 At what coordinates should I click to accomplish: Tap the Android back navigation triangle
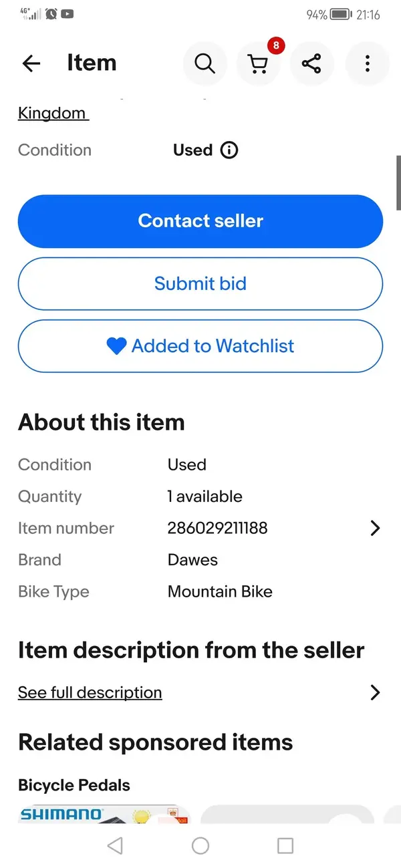[x=115, y=845]
